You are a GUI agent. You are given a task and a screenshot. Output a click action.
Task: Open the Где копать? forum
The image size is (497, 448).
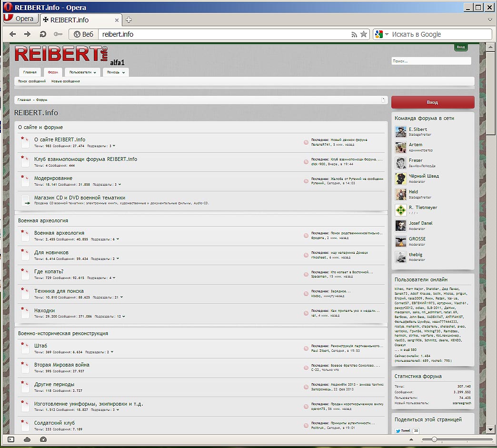pyautogui.click(x=49, y=271)
